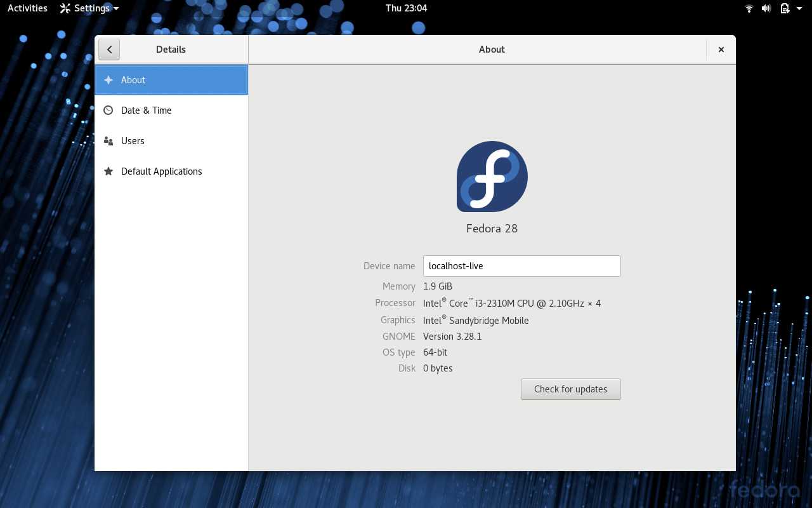Click the clock icon beside Date & Time
The image size is (812, 508).
pyautogui.click(x=108, y=110)
